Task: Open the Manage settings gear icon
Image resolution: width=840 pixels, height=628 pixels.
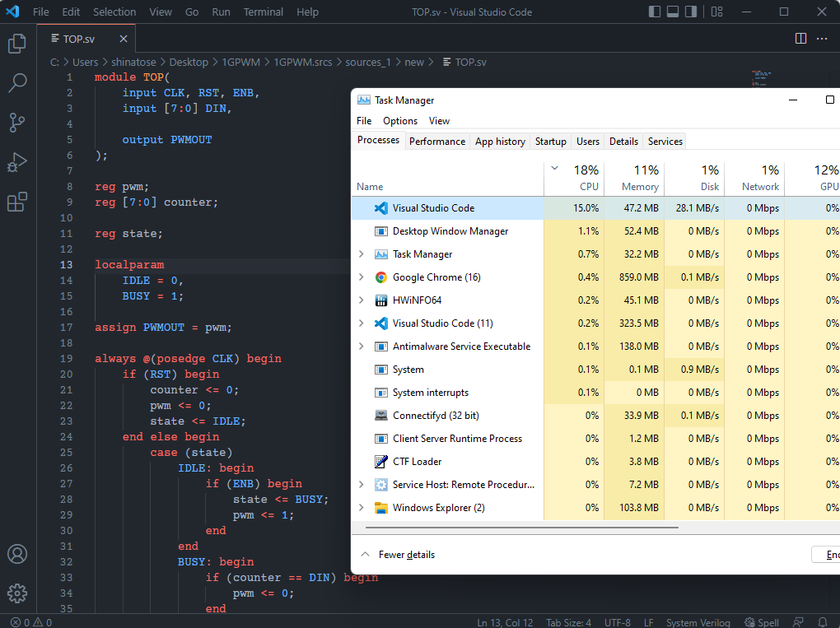Action: 18,593
